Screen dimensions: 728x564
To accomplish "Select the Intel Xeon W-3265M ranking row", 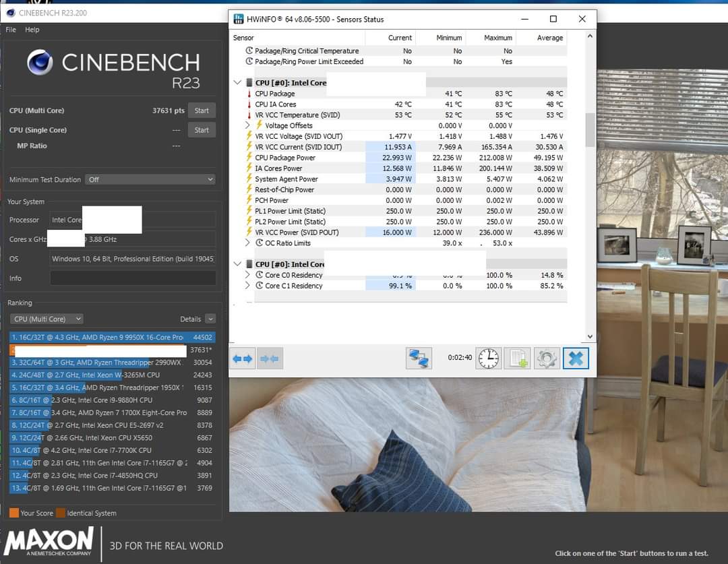I will pos(112,375).
